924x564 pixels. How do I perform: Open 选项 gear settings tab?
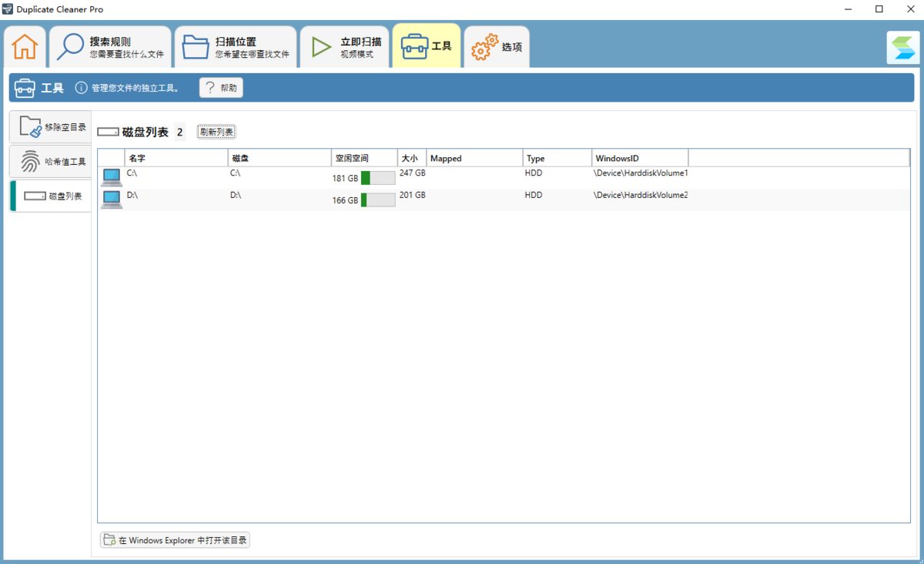click(x=497, y=47)
